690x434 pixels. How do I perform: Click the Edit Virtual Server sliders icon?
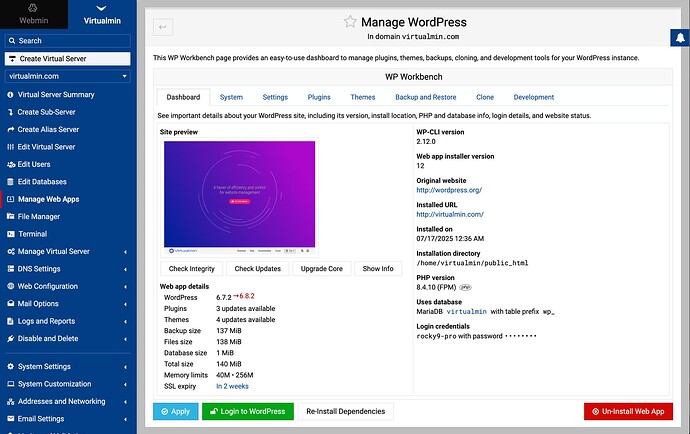coord(11,147)
